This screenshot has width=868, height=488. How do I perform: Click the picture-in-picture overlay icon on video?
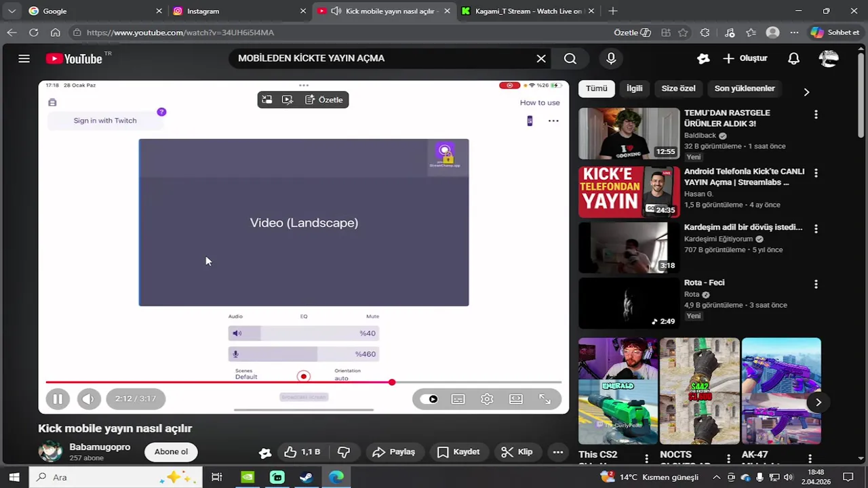pos(267,100)
